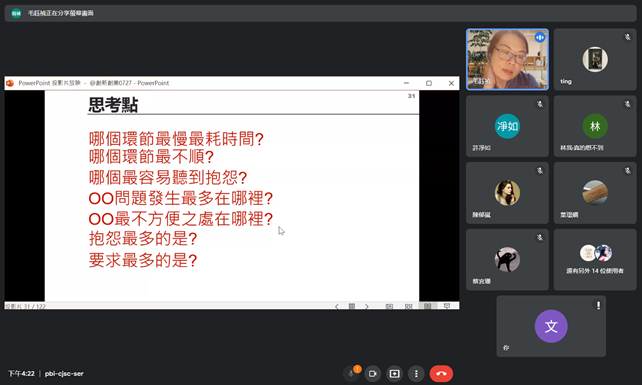This screenshot has height=385, width=642.
Task: Switch PowerPoint to Normal view
Action: point(389,306)
